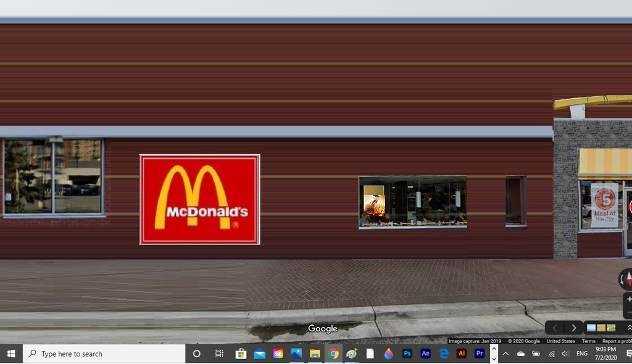Click 'Image capture: Jan 2019' text
This screenshot has height=364, width=632.
click(475, 341)
